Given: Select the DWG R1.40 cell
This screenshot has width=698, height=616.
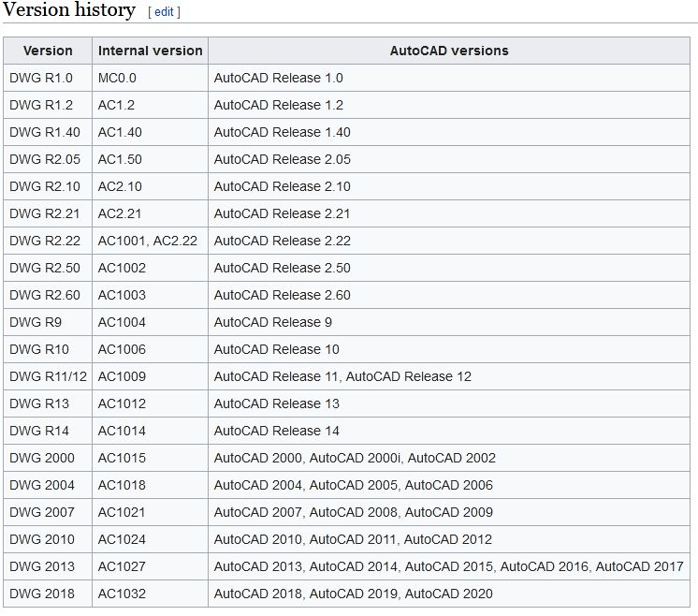Looking at the screenshot, I should 48,132.
